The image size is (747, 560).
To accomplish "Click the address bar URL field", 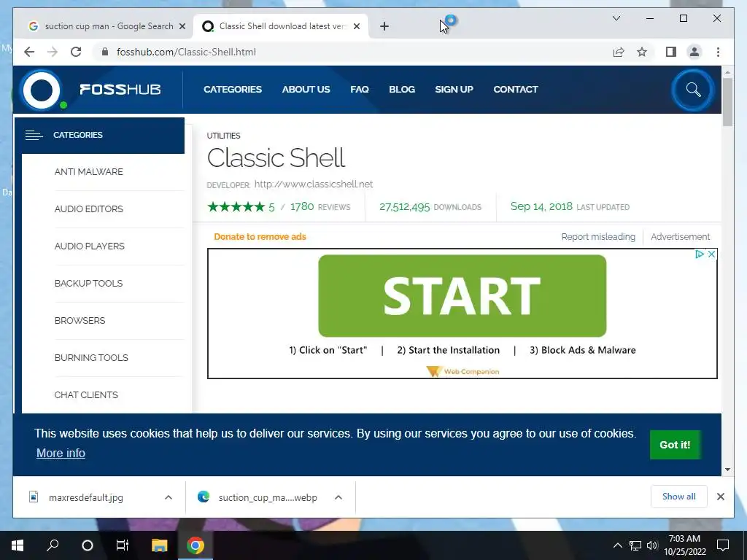I will click(352, 52).
